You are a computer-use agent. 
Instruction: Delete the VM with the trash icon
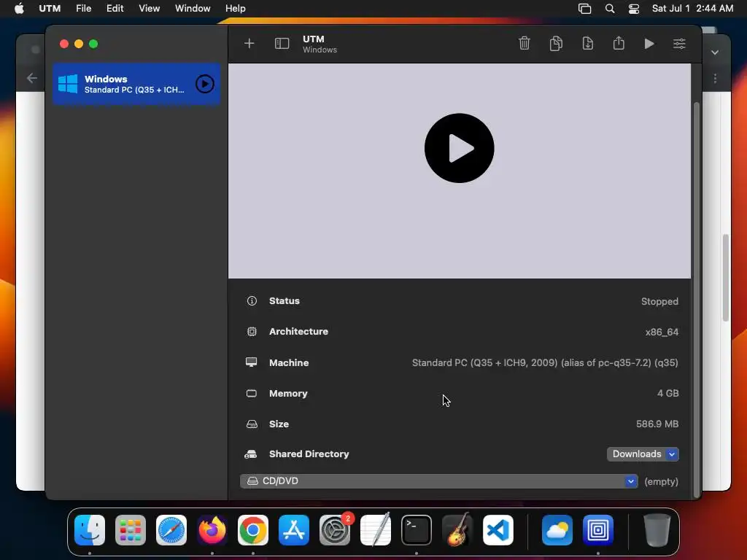[x=524, y=43]
